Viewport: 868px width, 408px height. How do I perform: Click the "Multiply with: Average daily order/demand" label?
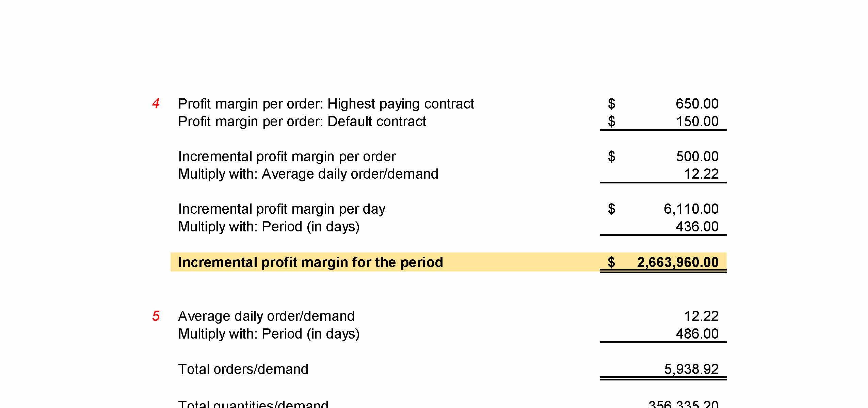pos(308,174)
